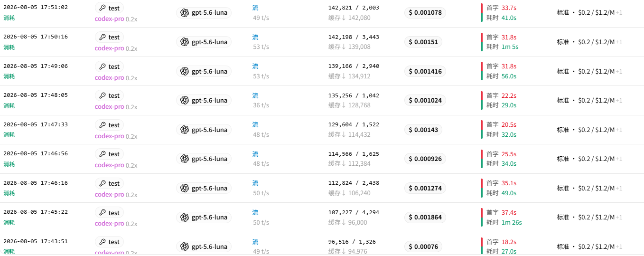Click the 流 stream label in the 17:50:16 row

255,37
